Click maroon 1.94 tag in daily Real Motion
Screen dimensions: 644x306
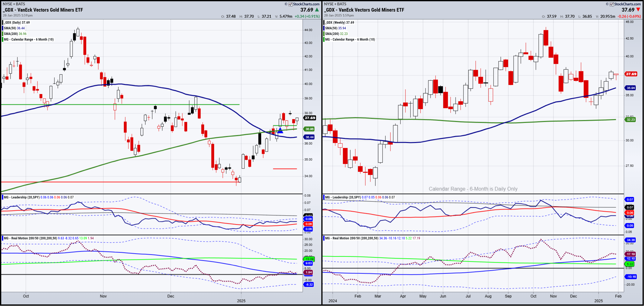pyautogui.click(x=309, y=272)
